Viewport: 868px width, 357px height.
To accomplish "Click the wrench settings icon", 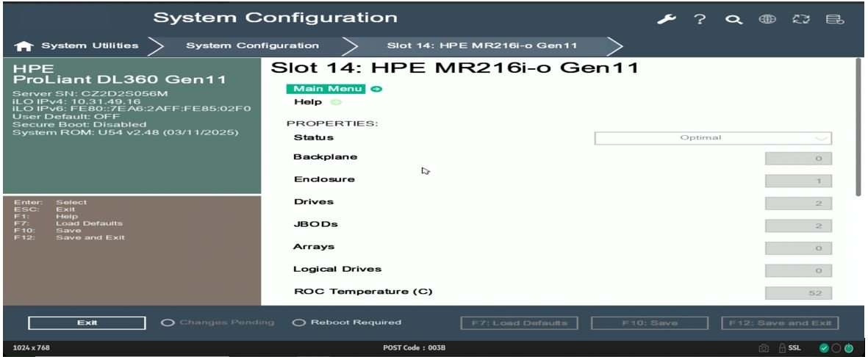I will click(x=667, y=19).
